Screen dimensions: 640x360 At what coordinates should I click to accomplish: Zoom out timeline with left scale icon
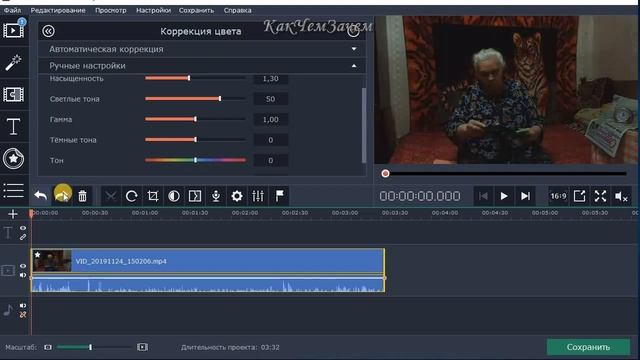48,347
